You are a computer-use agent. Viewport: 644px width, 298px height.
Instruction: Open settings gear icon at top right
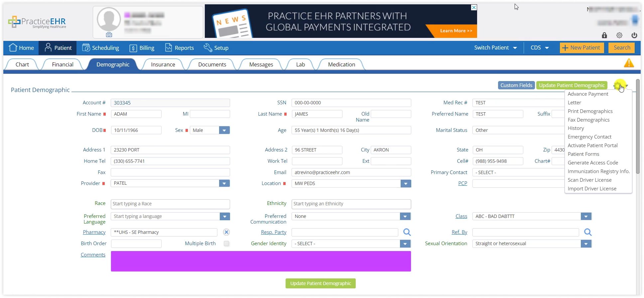619,35
